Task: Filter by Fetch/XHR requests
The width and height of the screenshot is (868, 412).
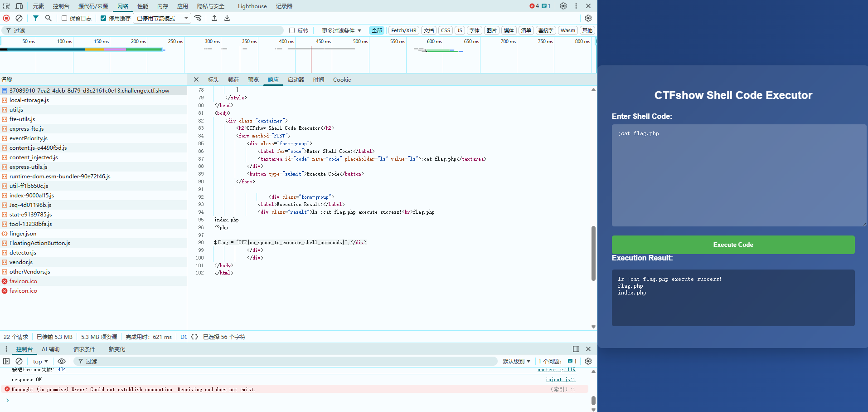Action: 404,30
